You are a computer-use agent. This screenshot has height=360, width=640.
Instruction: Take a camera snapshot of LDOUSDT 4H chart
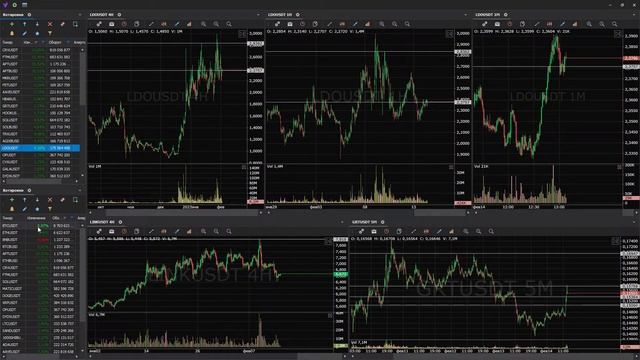point(111,24)
